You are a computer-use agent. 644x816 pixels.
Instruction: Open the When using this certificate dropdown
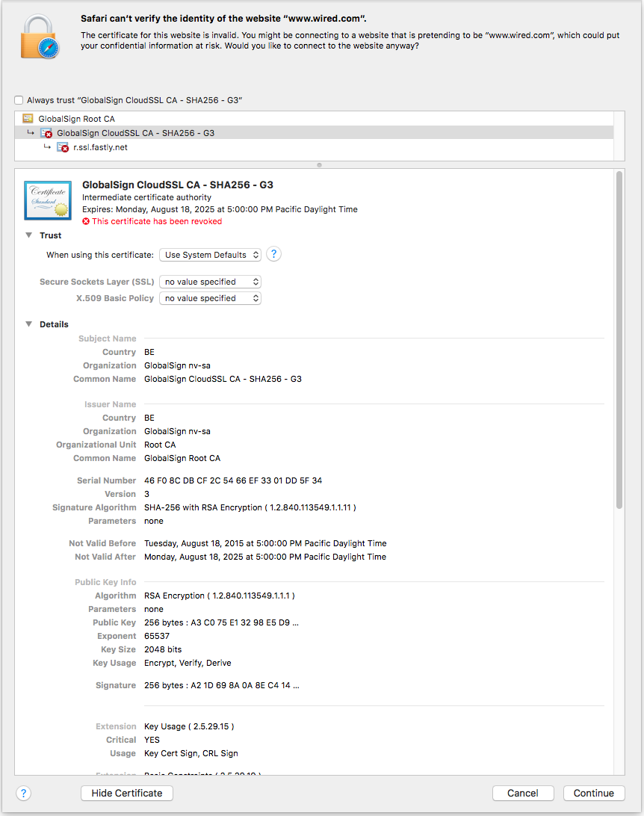coord(210,255)
